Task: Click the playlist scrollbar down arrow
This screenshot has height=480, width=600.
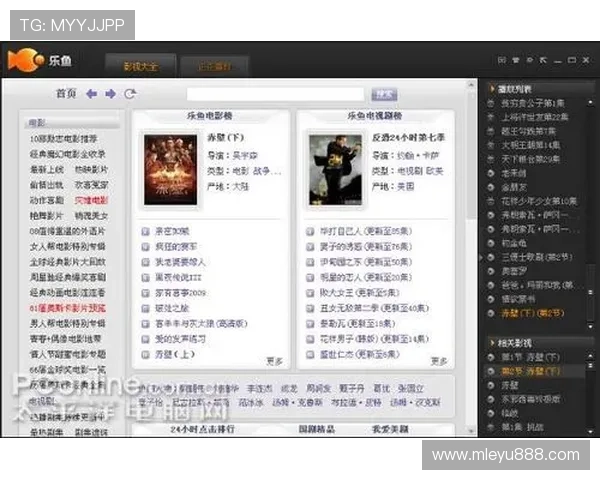Action: 590,326
